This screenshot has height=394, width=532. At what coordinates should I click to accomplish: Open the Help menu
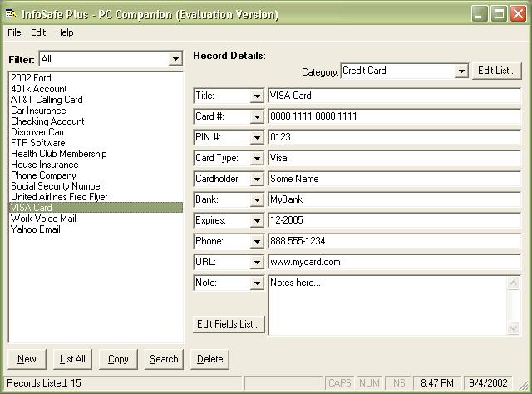[65, 32]
